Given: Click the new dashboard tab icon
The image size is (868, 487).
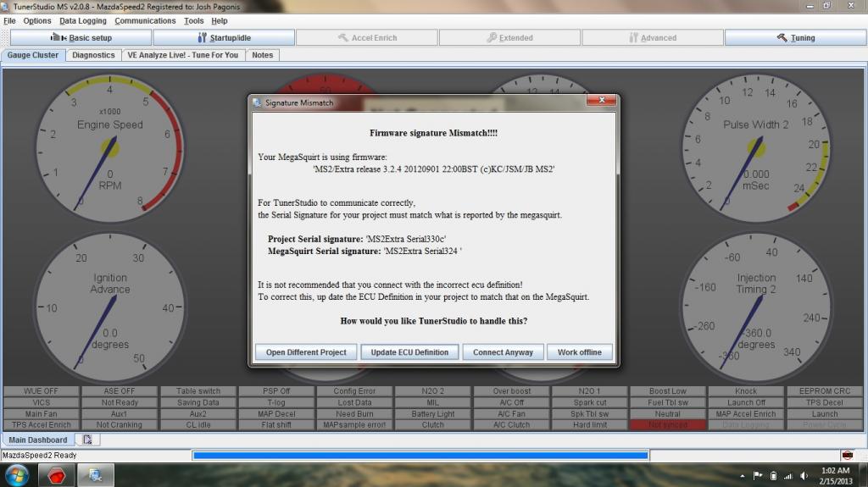Looking at the screenshot, I should click(87, 440).
